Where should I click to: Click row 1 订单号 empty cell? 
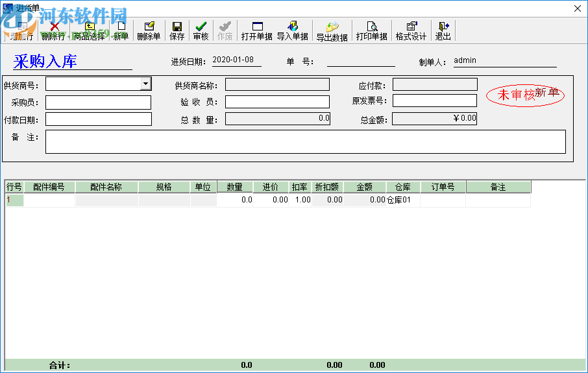[x=443, y=200]
